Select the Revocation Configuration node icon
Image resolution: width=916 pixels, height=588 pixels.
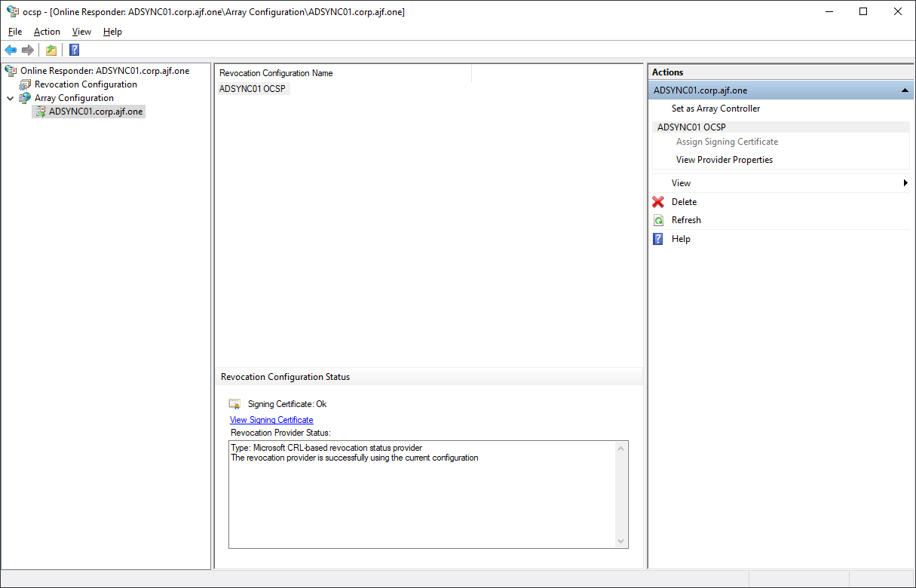click(23, 84)
